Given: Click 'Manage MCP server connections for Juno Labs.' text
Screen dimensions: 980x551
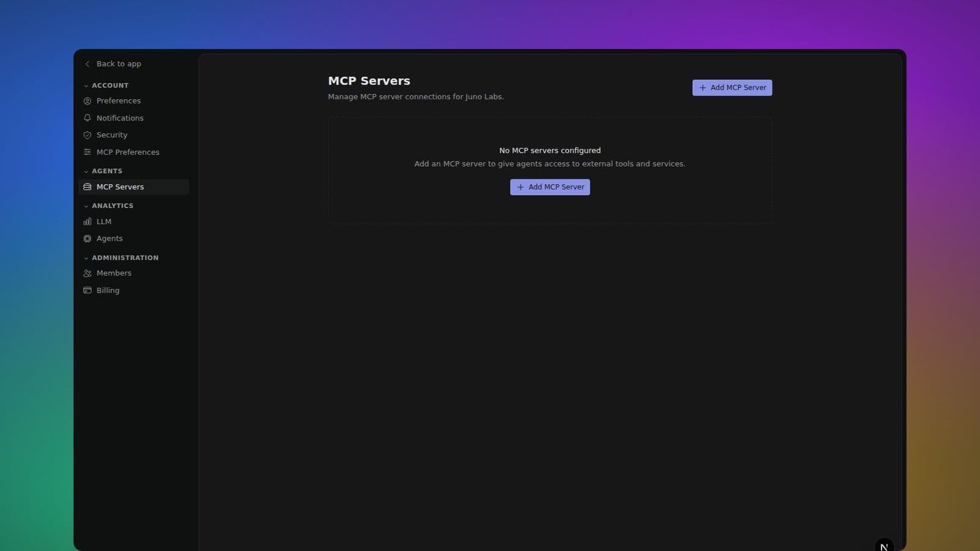Looking at the screenshot, I should 416,97.
